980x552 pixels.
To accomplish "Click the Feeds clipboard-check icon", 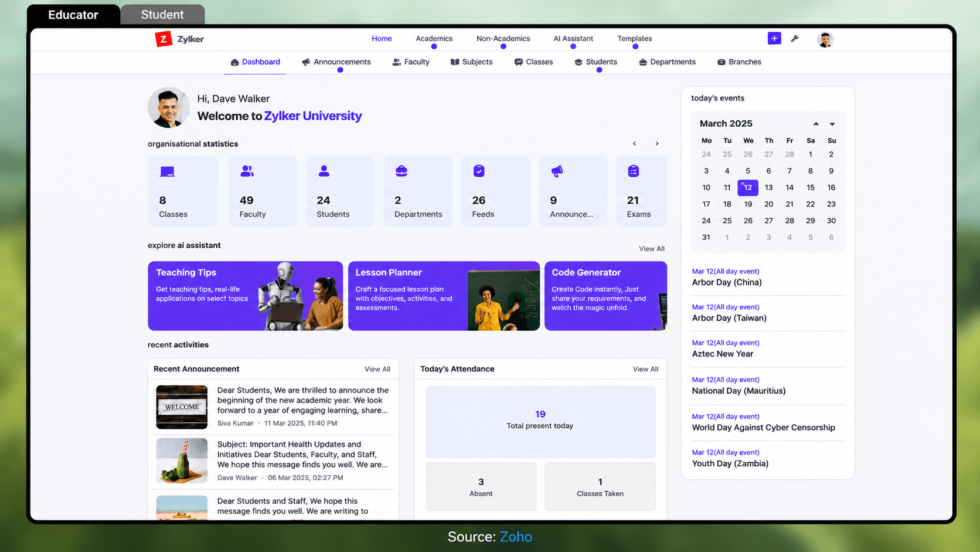I will (479, 171).
